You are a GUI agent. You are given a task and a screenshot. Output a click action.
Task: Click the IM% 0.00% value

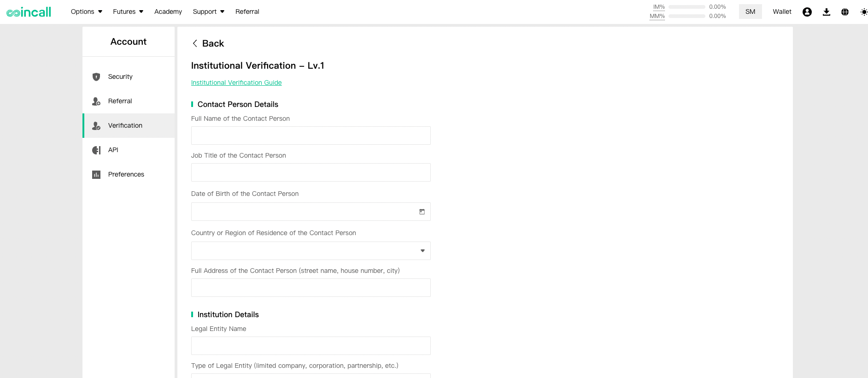point(717,7)
